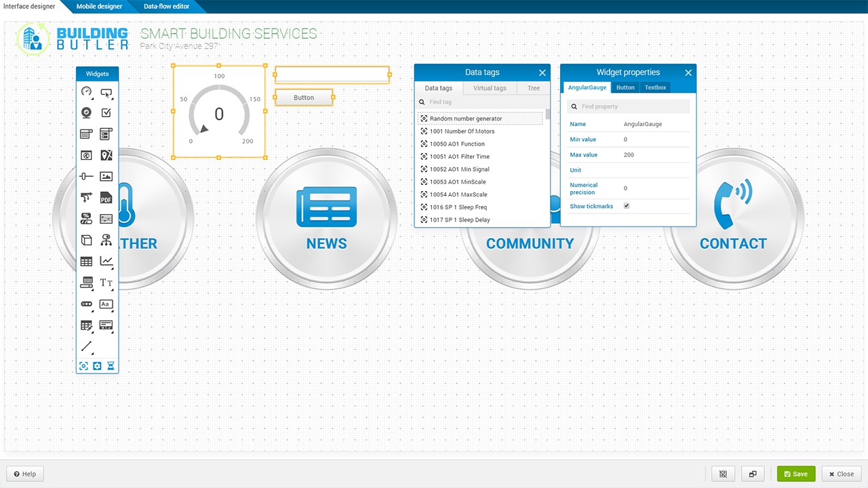Click the hourglass icon in Widgets panel

[111, 366]
